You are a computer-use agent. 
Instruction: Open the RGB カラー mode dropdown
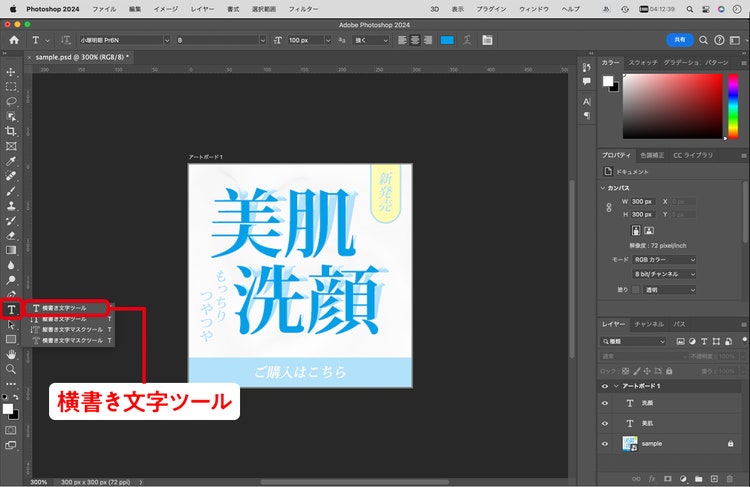pyautogui.click(x=664, y=260)
